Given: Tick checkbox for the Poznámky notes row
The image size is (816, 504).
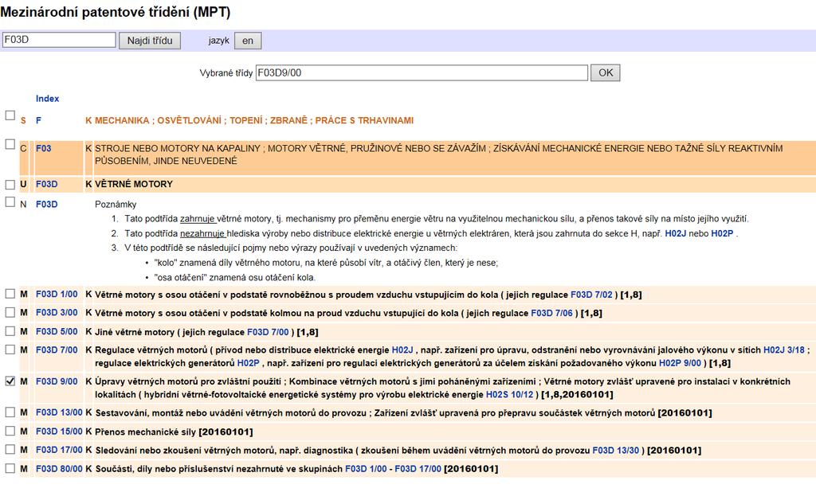Looking at the screenshot, I should tap(10, 201).
